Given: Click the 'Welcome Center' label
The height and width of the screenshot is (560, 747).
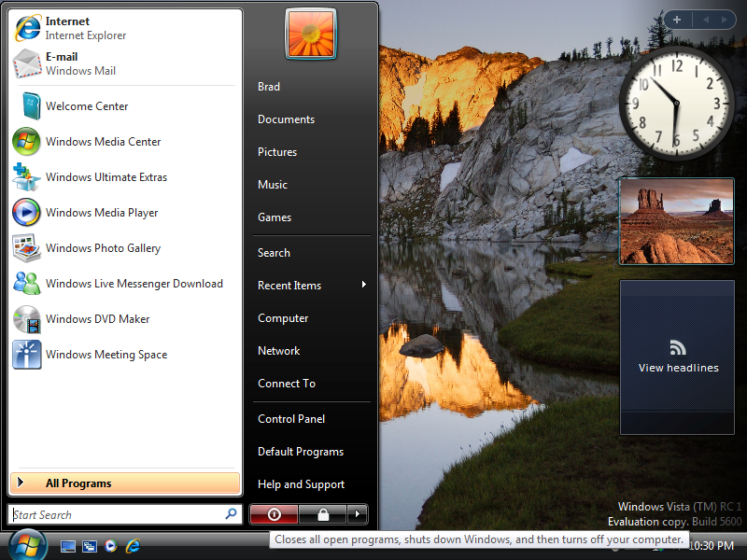Looking at the screenshot, I should click(87, 106).
